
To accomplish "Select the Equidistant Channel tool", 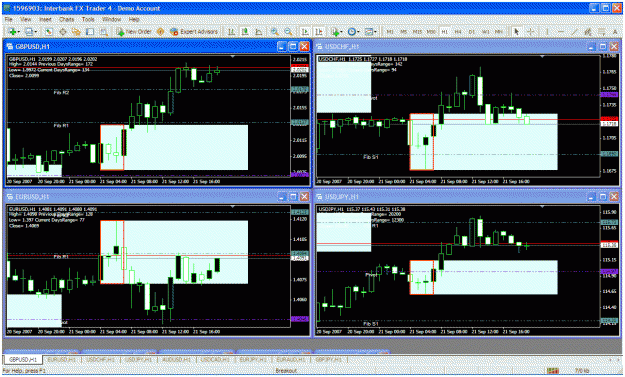I will (588, 31).
